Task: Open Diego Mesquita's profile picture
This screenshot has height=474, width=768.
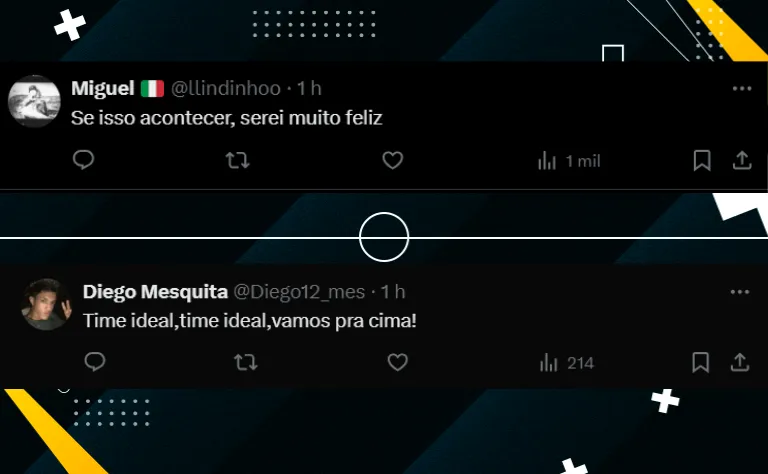Action: coord(47,305)
